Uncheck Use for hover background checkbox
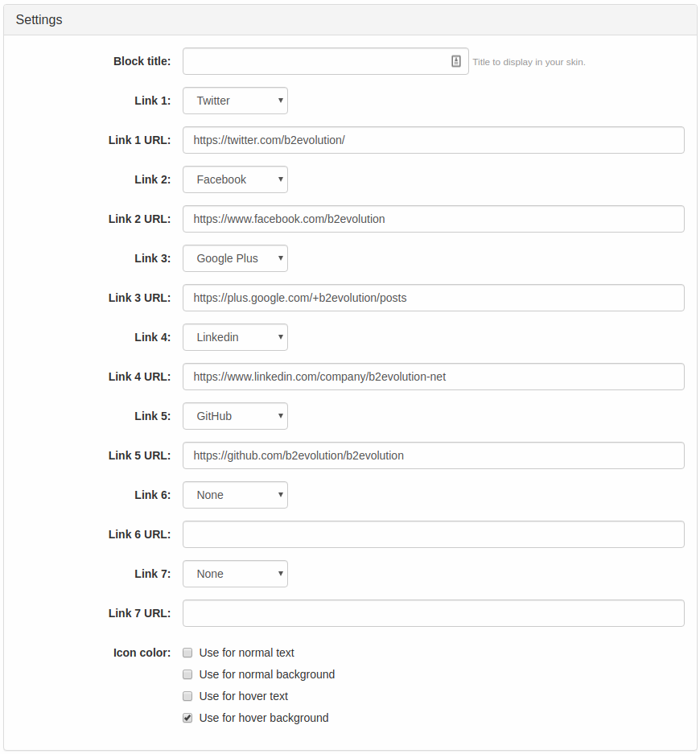The width and height of the screenshot is (700, 754). click(x=187, y=718)
